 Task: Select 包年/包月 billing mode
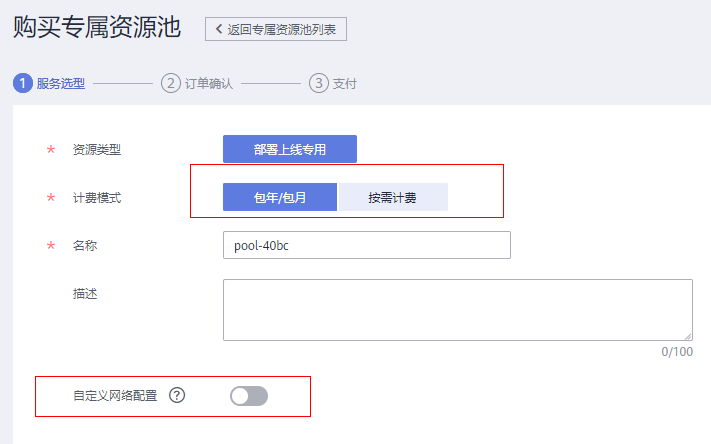point(280,197)
